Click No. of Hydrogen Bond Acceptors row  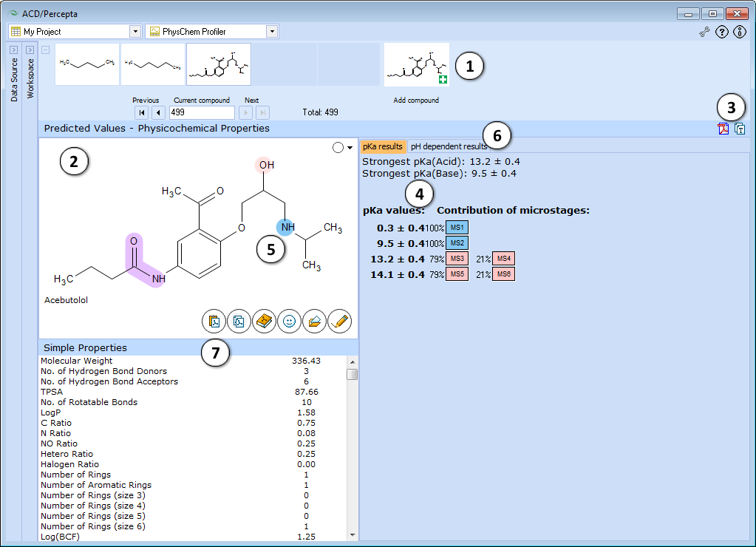pos(192,381)
